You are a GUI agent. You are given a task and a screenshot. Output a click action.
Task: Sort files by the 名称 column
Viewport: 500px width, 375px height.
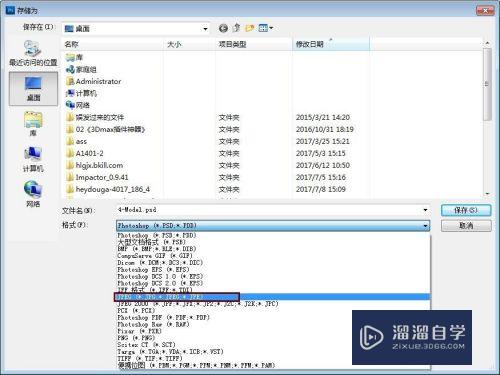(x=113, y=44)
